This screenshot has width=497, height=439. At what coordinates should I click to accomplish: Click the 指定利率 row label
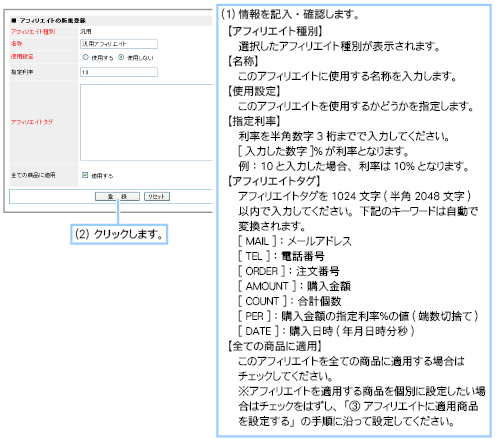tap(22, 72)
